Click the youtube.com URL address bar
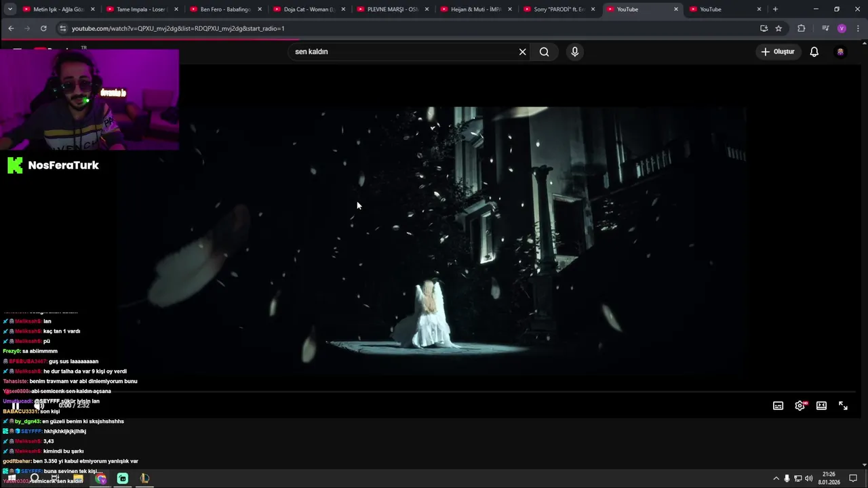 (x=407, y=28)
